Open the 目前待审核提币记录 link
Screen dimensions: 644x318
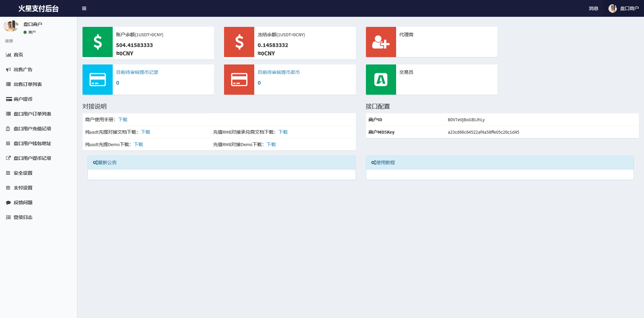[137, 72]
